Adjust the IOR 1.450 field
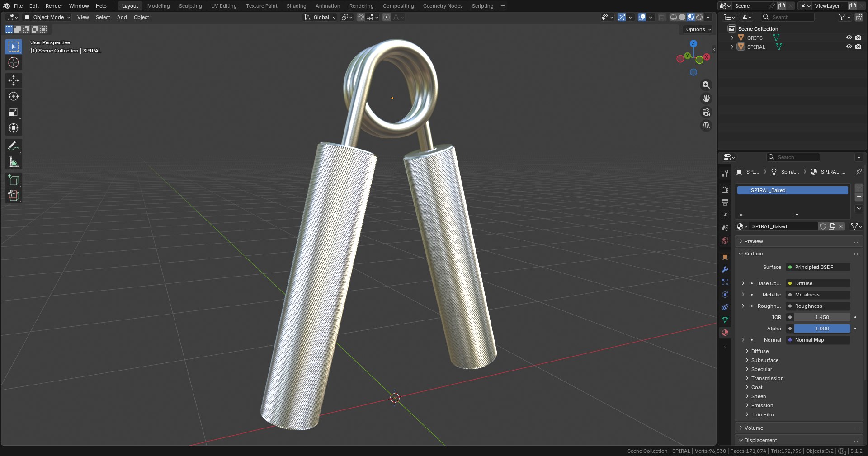Image resolution: width=868 pixels, height=456 pixels. pos(822,317)
